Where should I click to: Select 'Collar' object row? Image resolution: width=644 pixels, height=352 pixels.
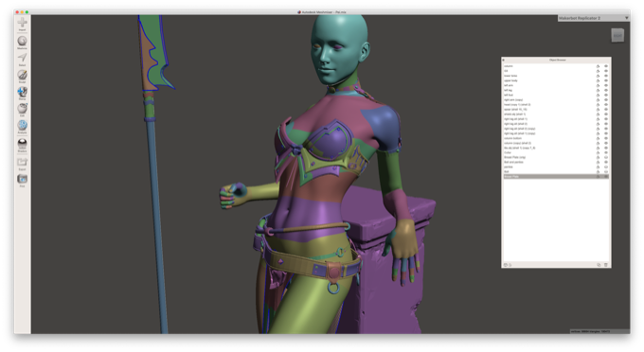click(556, 152)
